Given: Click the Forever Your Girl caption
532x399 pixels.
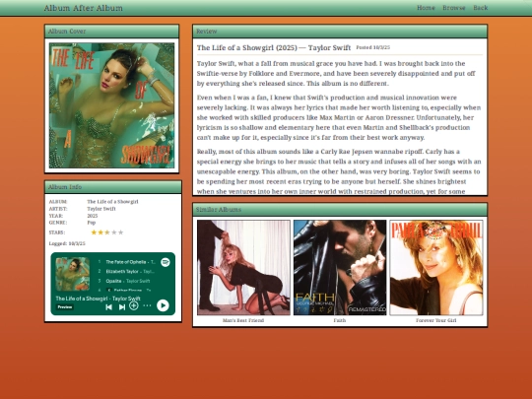Looking at the screenshot, I should 436,320.
